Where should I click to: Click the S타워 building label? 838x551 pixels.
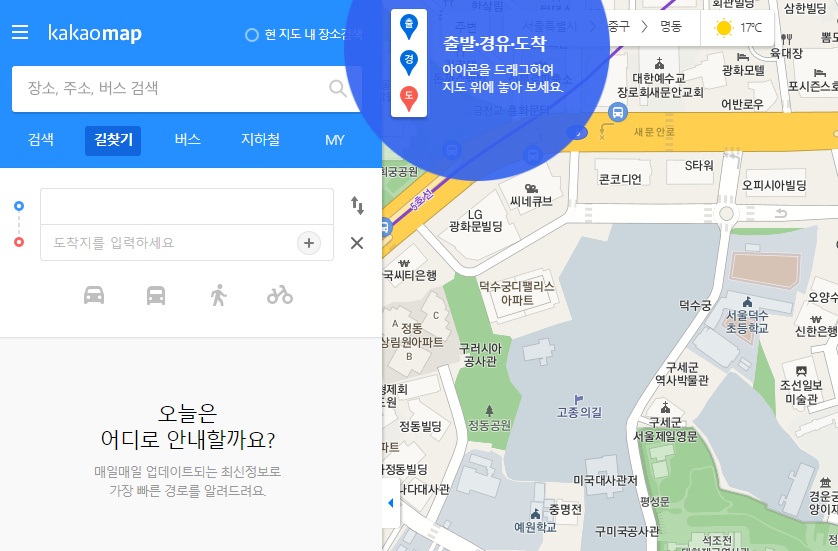(699, 166)
